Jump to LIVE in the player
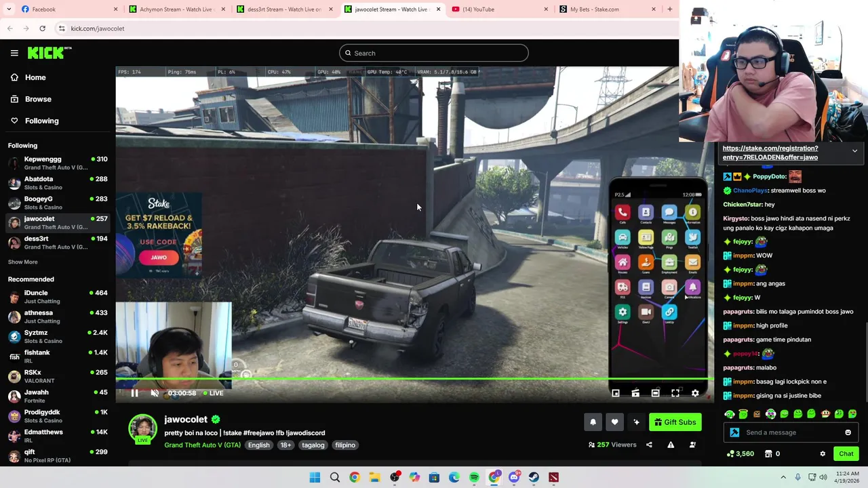868x488 pixels. [x=214, y=393]
